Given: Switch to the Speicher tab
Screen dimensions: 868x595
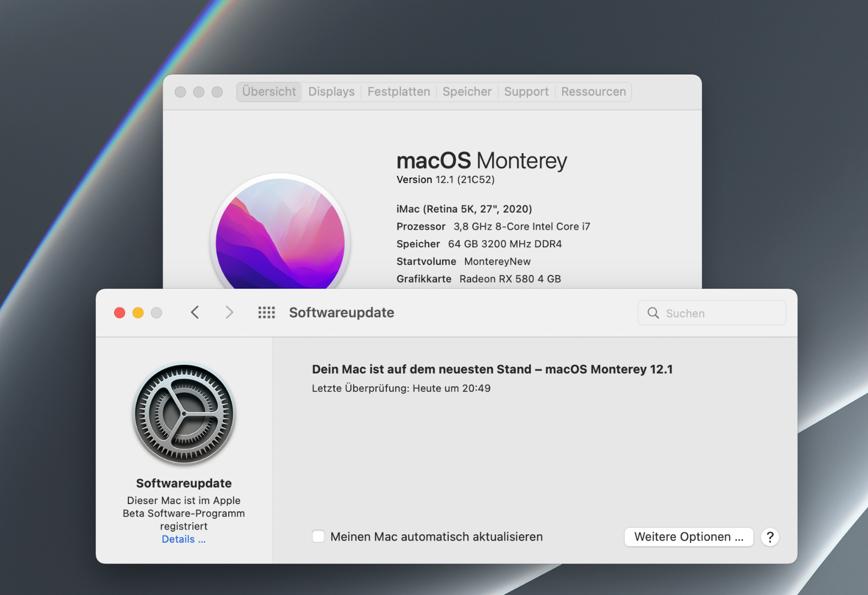Looking at the screenshot, I should pyautogui.click(x=467, y=91).
